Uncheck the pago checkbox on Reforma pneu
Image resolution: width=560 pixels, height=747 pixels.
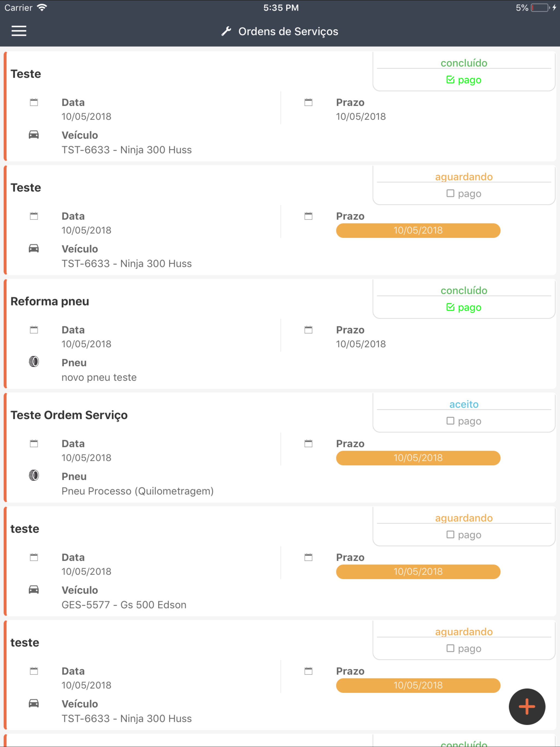[x=450, y=307]
